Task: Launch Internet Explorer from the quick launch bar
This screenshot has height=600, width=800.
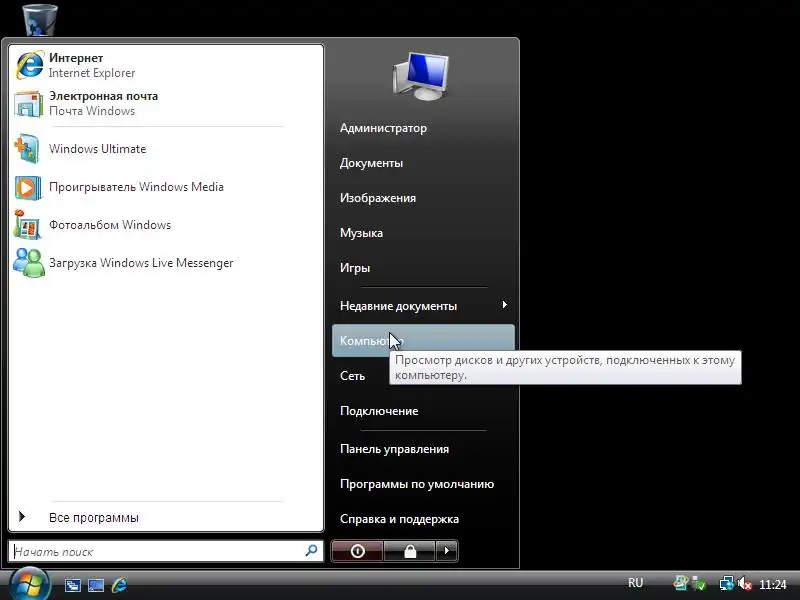Action: tap(119, 585)
